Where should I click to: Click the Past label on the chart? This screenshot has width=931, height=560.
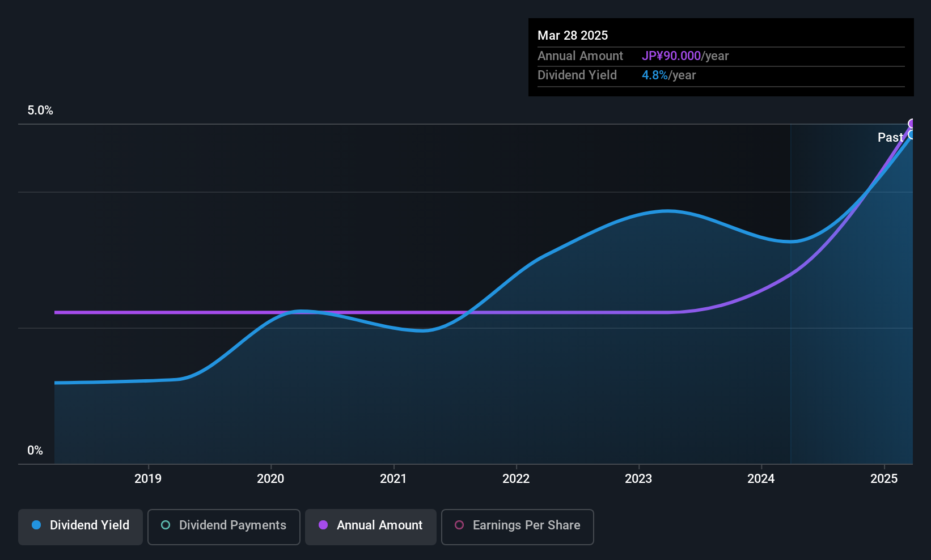click(x=890, y=138)
